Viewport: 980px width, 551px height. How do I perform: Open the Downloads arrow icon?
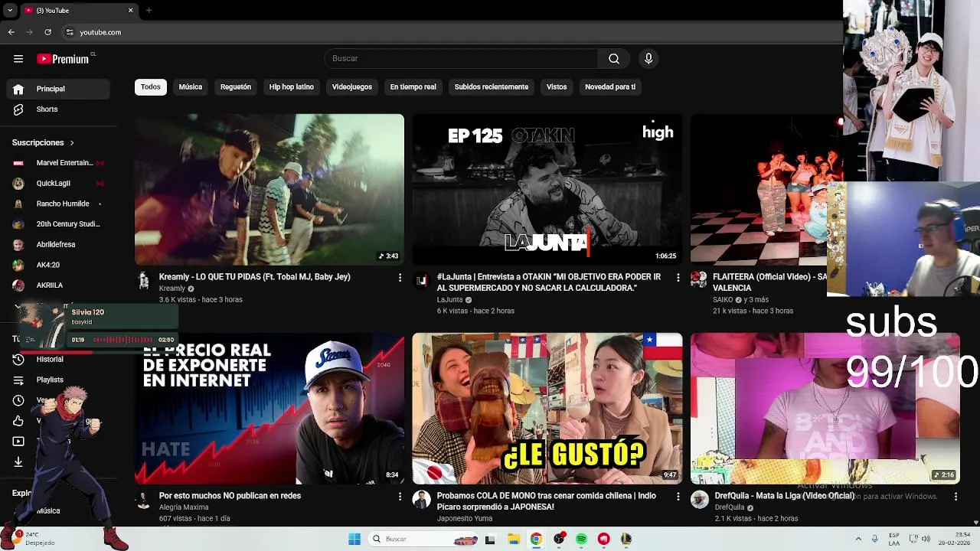pyautogui.click(x=18, y=461)
